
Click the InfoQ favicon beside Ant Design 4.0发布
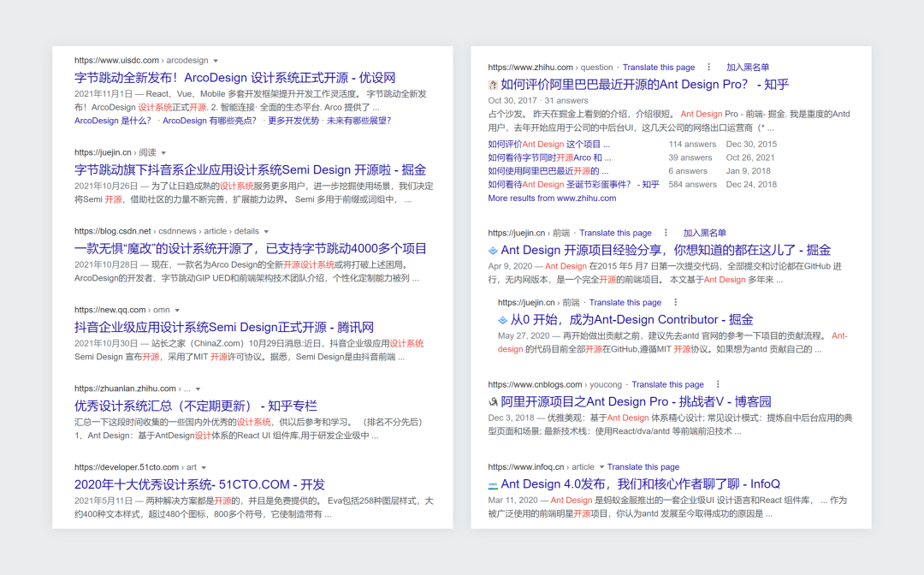pyautogui.click(x=493, y=484)
